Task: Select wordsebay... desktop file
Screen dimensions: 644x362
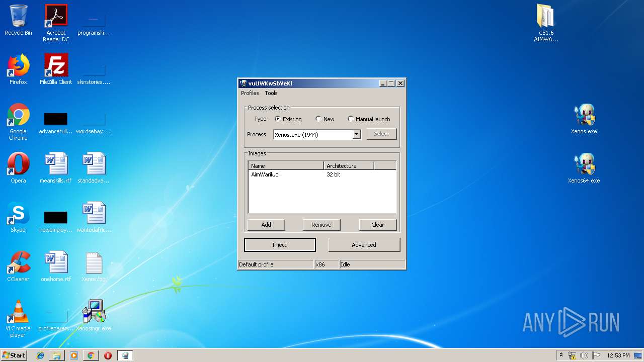Action: pos(94,123)
